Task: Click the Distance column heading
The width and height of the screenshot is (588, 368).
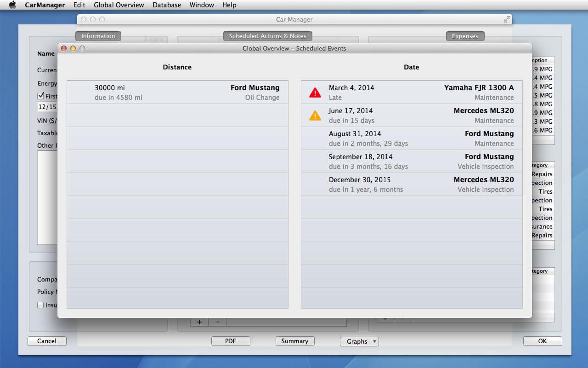Action: (177, 67)
